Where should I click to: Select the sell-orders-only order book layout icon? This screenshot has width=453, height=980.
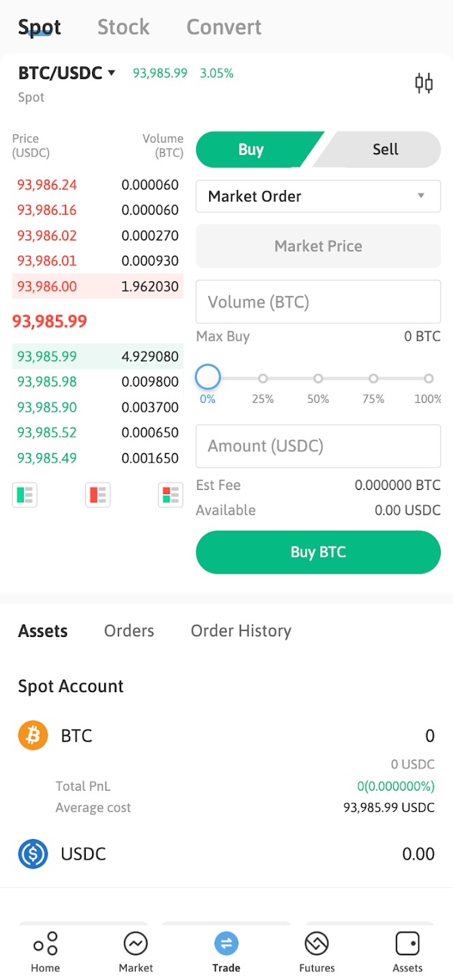click(x=97, y=495)
